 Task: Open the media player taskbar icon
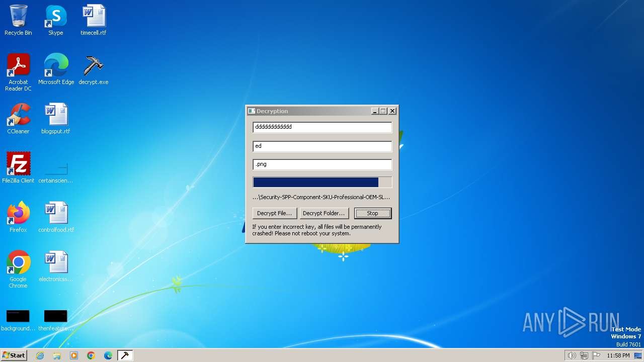tap(74, 355)
